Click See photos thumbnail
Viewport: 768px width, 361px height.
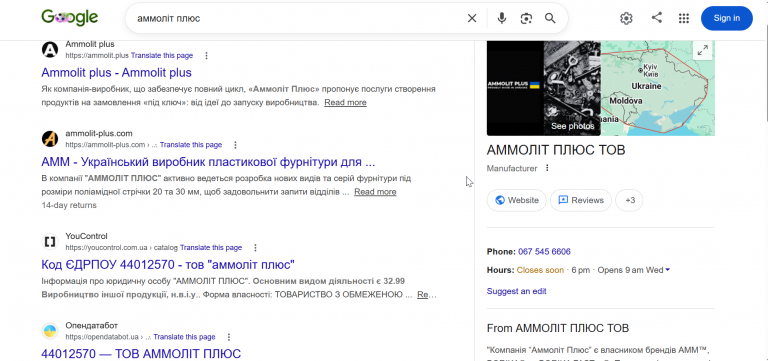coord(572,88)
